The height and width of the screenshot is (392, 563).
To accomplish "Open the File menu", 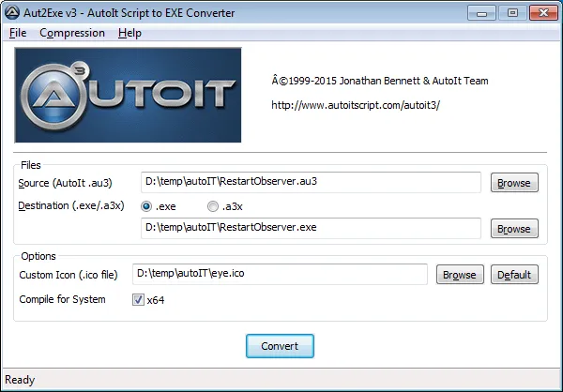I will point(18,33).
